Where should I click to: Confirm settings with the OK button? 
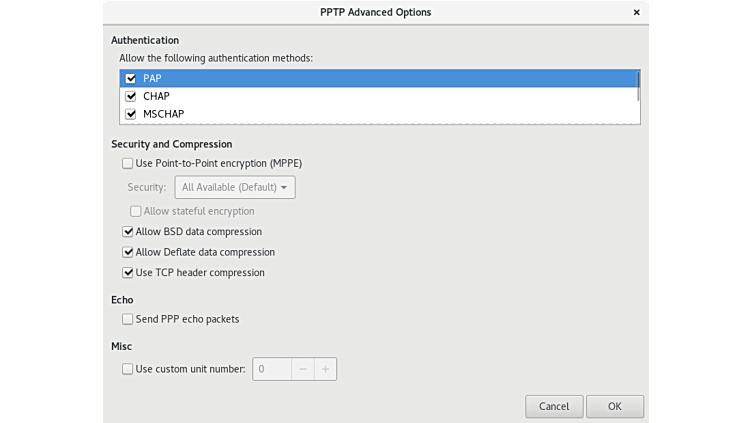click(615, 406)
